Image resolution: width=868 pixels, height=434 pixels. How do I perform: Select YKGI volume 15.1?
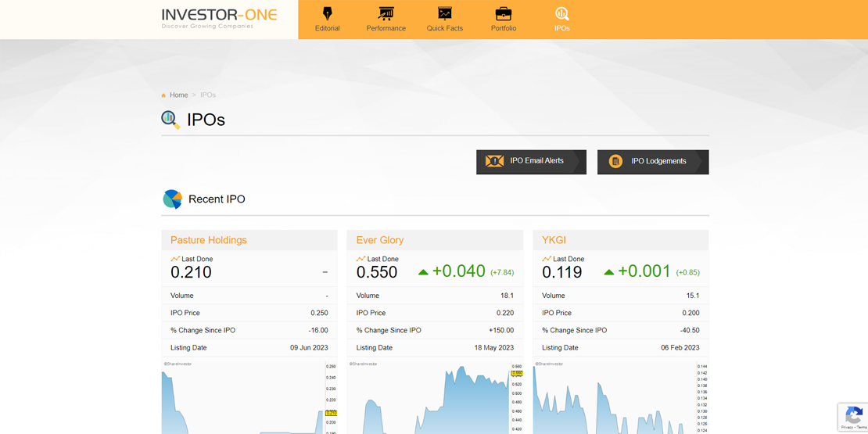693,296
